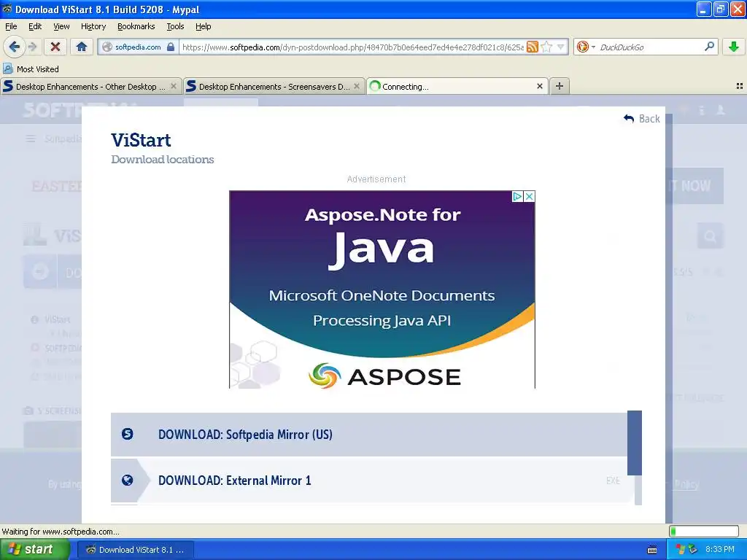Click the ViStart dialog heading
This screenshot has height=560, width=747.
pyautogui.click(x=141, y=141)
